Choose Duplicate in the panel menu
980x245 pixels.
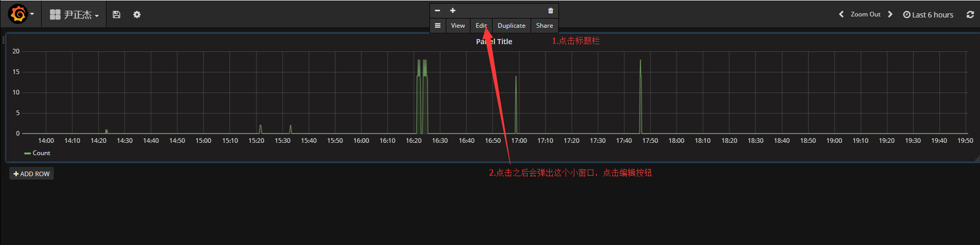[512, 25]
